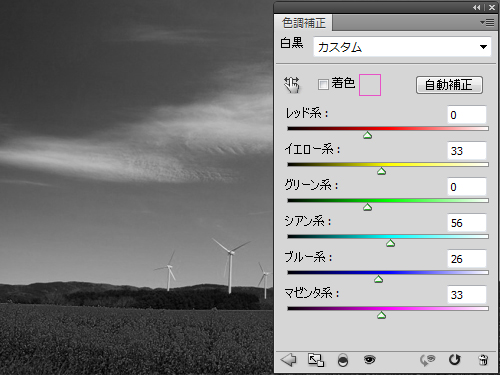Click the イエロー系 value field showing 33
This screenshot has height=375, width=500.
466,151
